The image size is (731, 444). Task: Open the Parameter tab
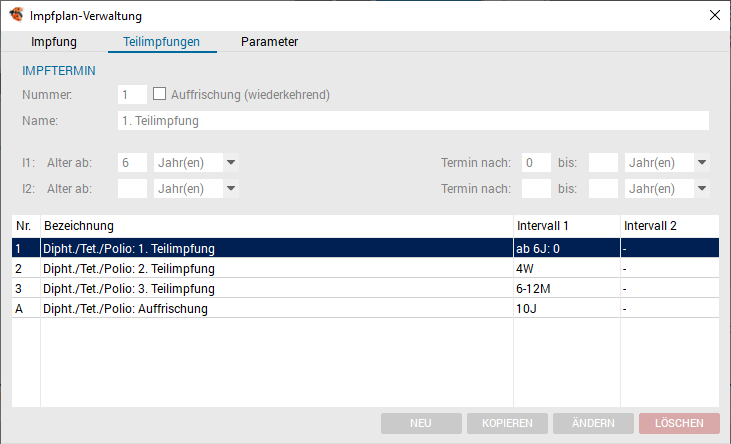tap(269, 42)
